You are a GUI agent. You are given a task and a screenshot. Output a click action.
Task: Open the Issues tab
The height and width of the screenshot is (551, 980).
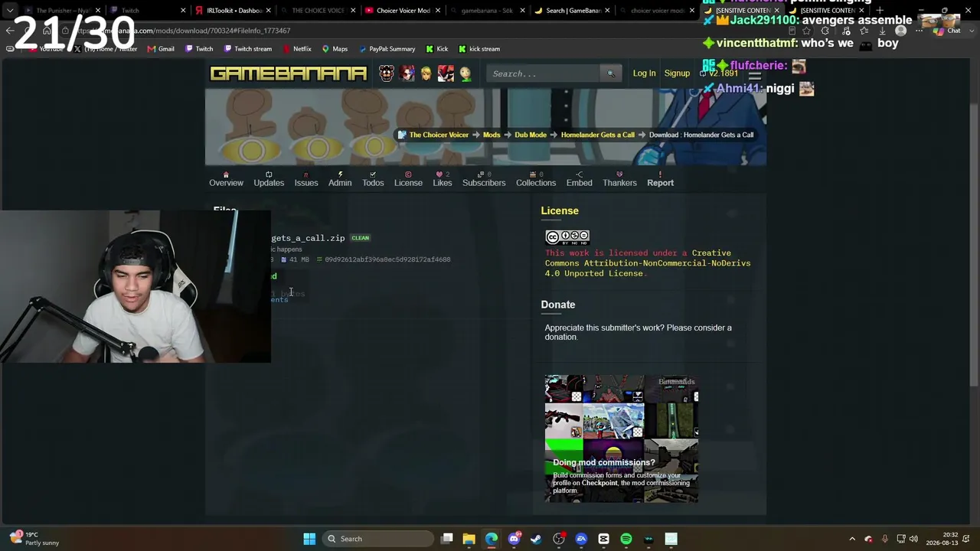pyautogui.click(x=306, y=179)
